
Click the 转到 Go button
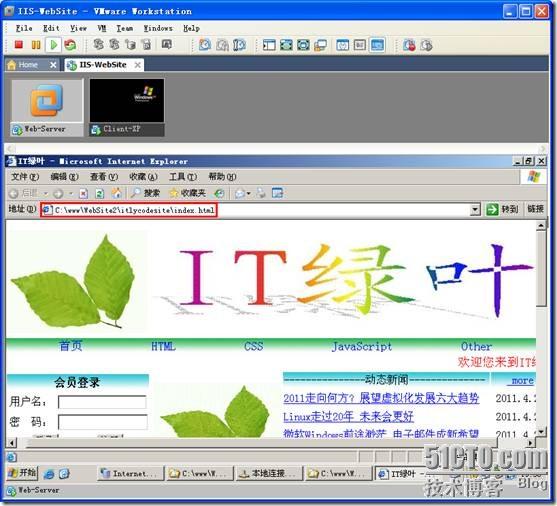(x=502, y=209)
